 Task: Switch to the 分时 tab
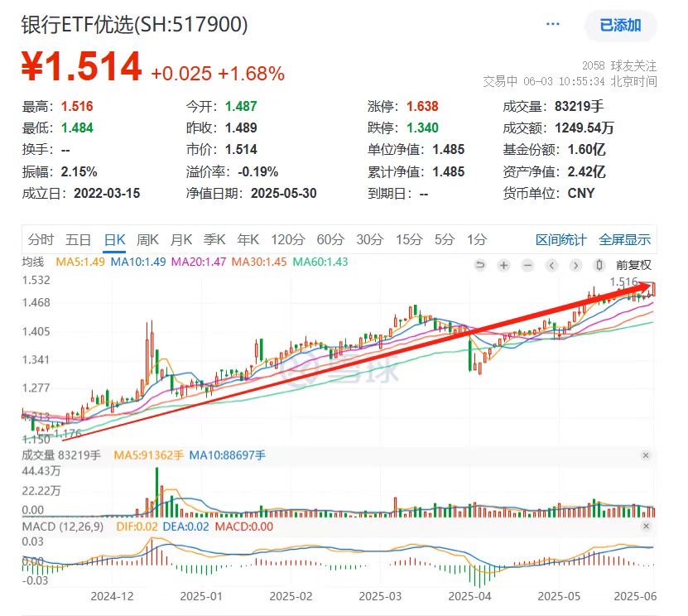click(x=41, y=239)
